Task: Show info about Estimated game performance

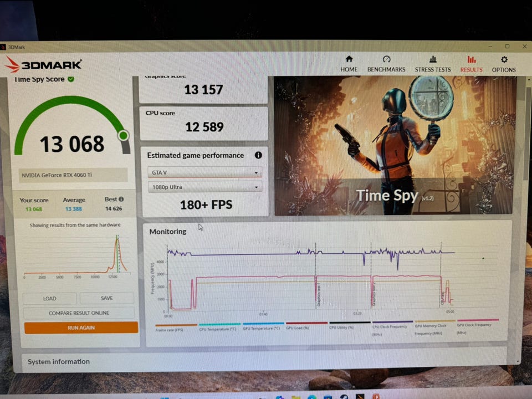Action: point(258,155)
